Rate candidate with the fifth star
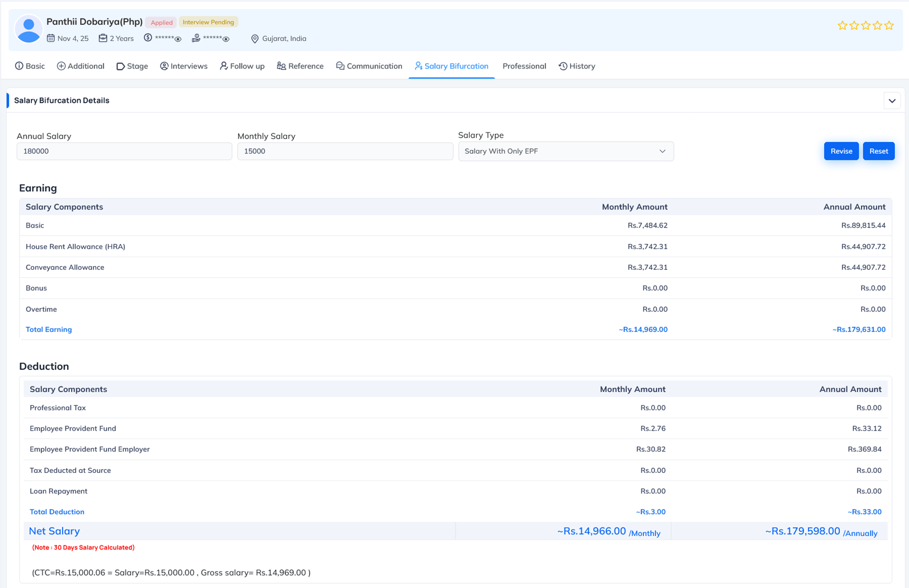 [889, 26]
